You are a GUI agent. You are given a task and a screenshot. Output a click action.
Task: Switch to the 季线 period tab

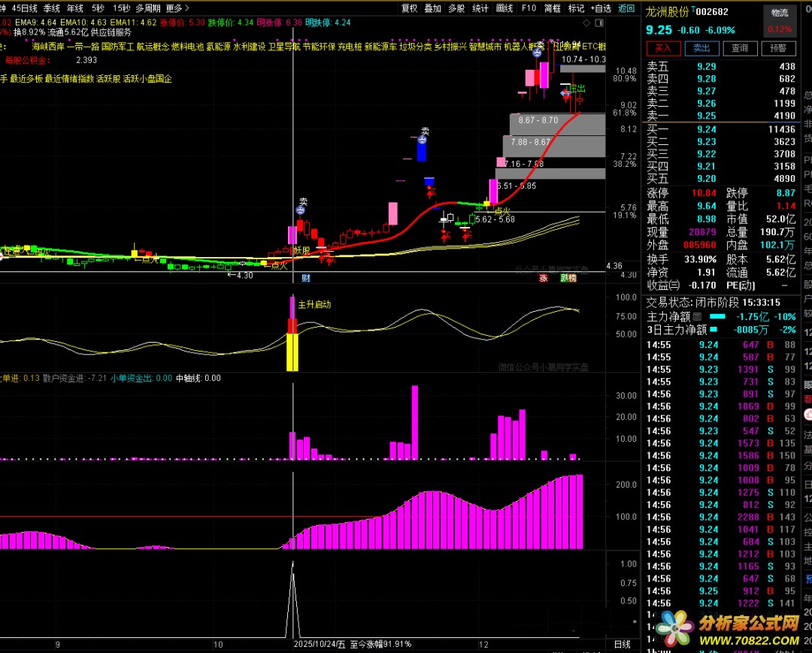coord(52,8)
